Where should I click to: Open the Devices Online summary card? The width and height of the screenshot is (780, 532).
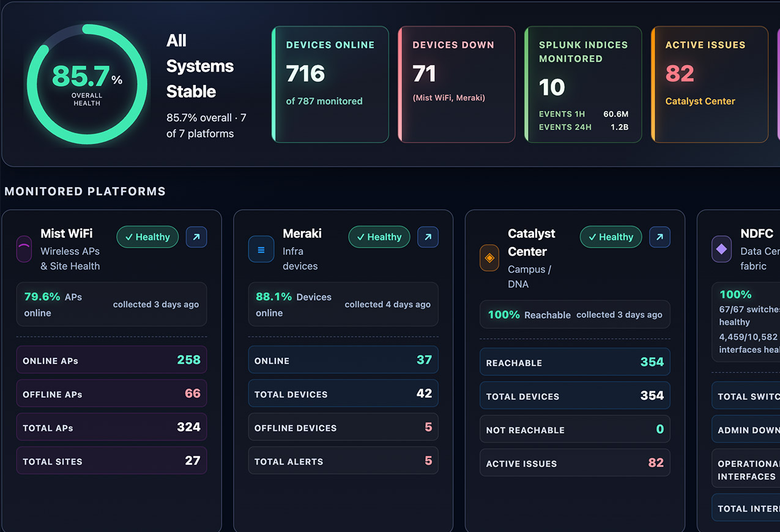[x=330, y=84]
